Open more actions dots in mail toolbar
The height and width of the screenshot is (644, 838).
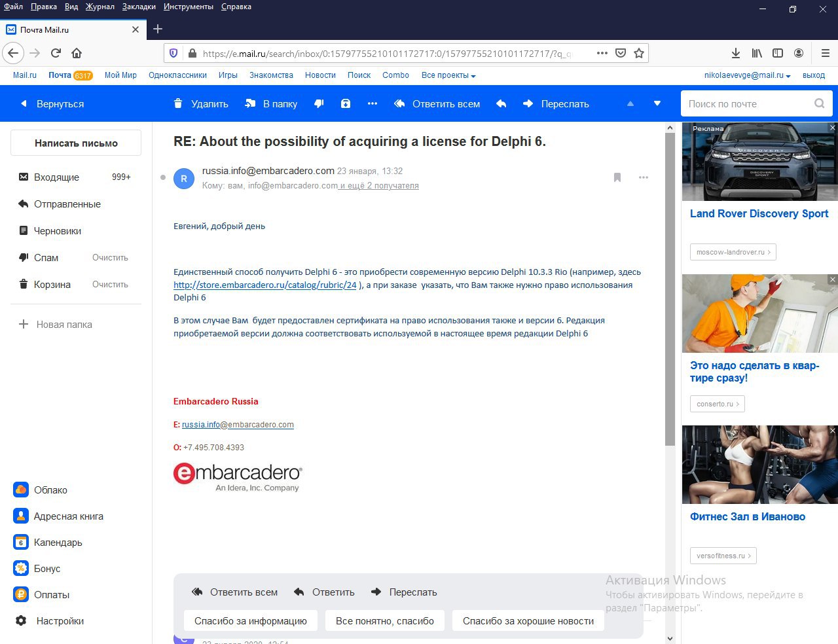pyautogui.click(x=373, y=103)
